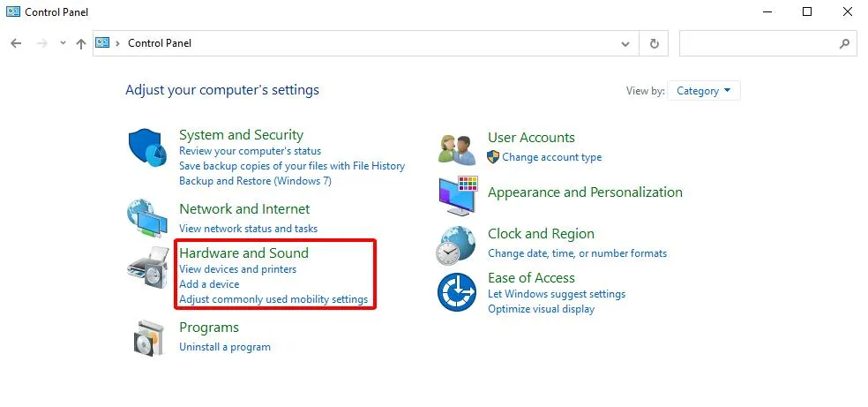868x407 pixels.
Task: Expand the address bar history dropdown
Action: pos(625,43)
